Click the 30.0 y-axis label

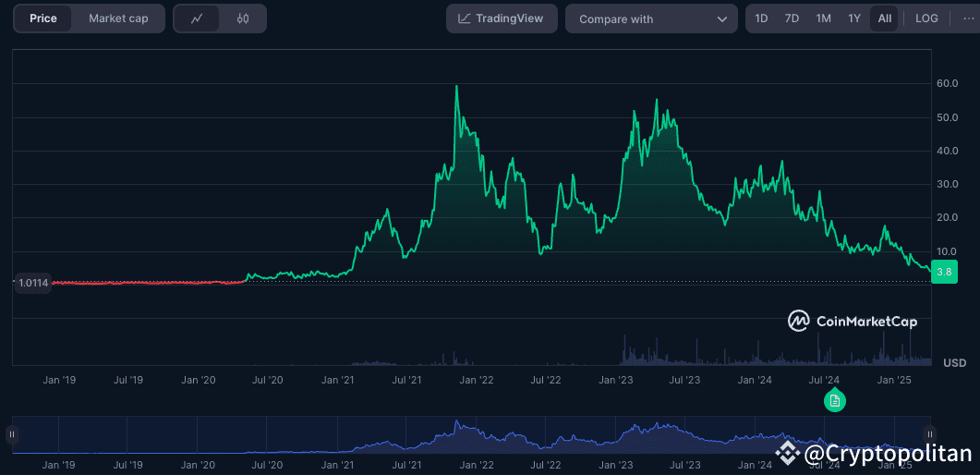coord(947,185)
